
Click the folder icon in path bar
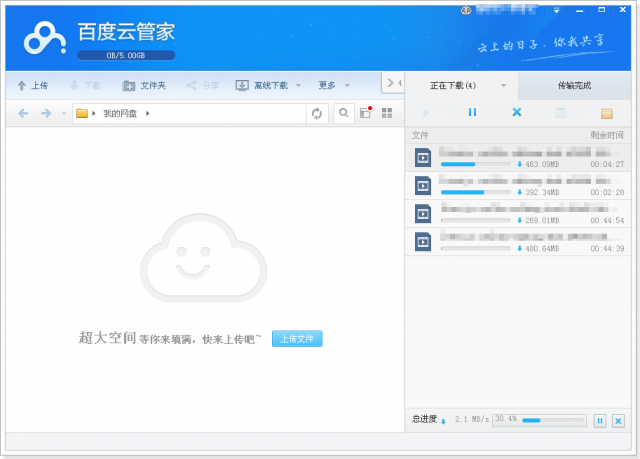click(x=82, y=113)
